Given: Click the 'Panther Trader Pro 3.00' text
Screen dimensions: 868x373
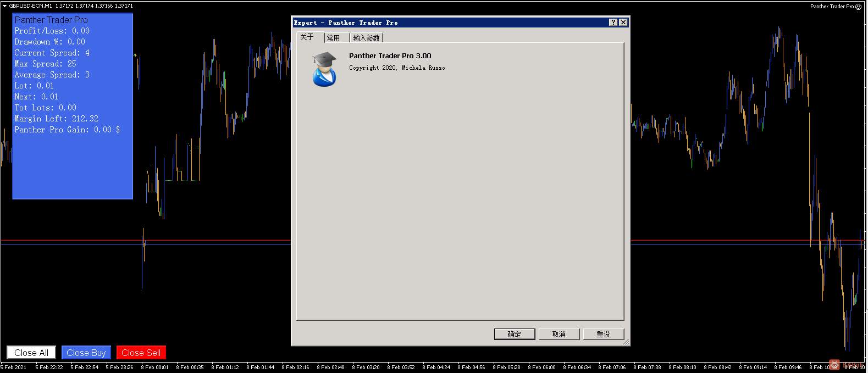Looking at the screenshot, I should 390,56.
